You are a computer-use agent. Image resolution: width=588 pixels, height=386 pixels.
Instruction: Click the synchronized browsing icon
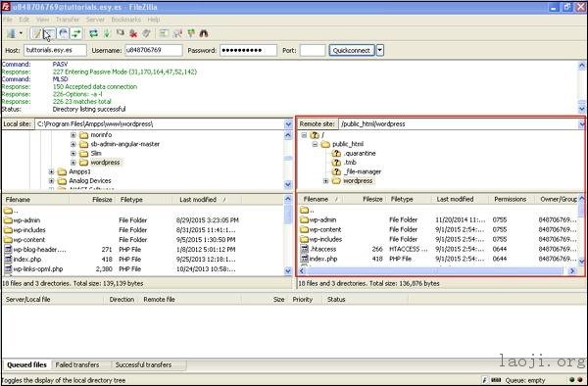191,33
